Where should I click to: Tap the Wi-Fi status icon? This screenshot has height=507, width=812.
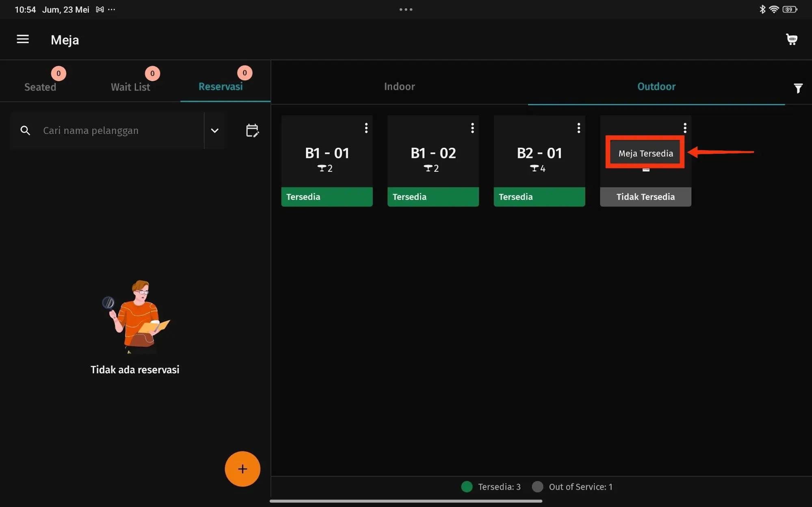pyautogui.click(x=774, y=9)
